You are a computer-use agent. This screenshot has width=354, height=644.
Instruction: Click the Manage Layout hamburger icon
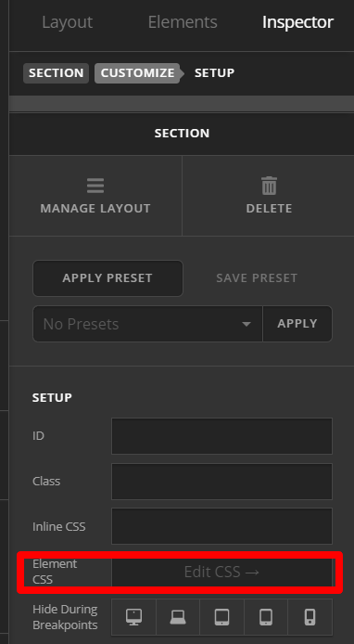click(95, 186)
